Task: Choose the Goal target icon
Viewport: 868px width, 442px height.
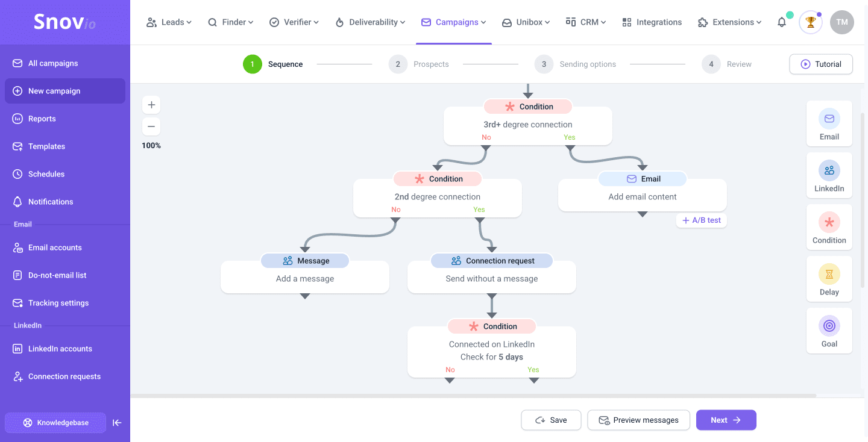Action: [x=829, y=326]
